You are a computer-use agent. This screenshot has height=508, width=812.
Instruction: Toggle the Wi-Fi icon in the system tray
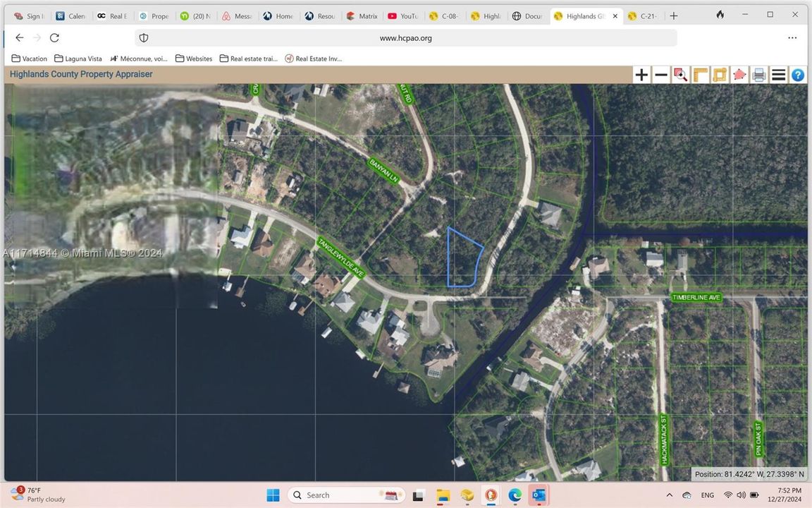(x=728, y=495)
